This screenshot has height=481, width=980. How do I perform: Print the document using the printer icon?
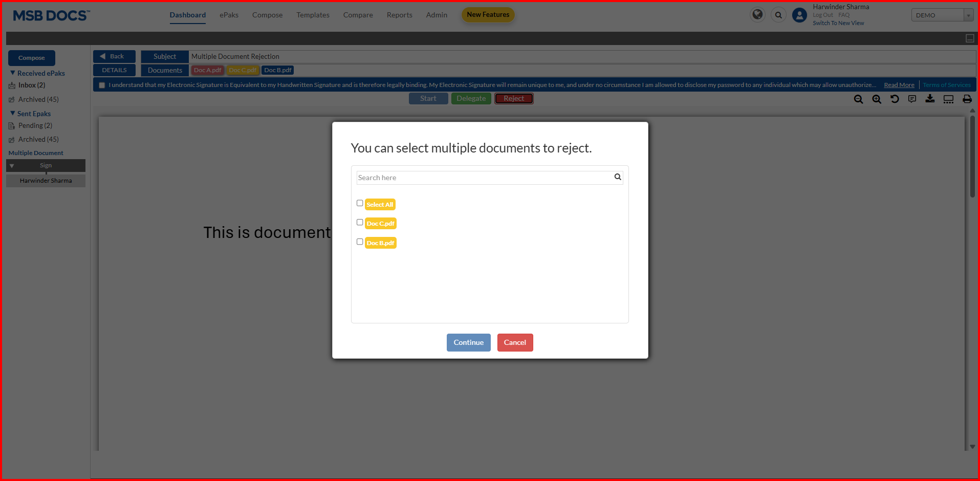tap(967, 99)
